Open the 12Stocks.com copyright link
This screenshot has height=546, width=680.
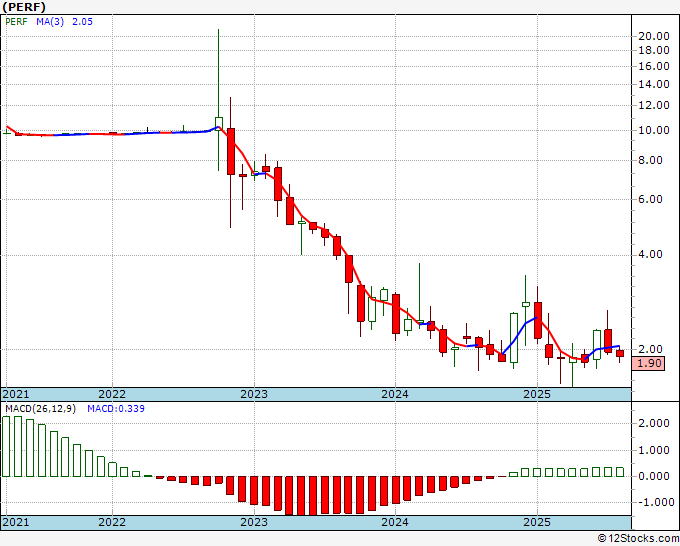point(638,539)
